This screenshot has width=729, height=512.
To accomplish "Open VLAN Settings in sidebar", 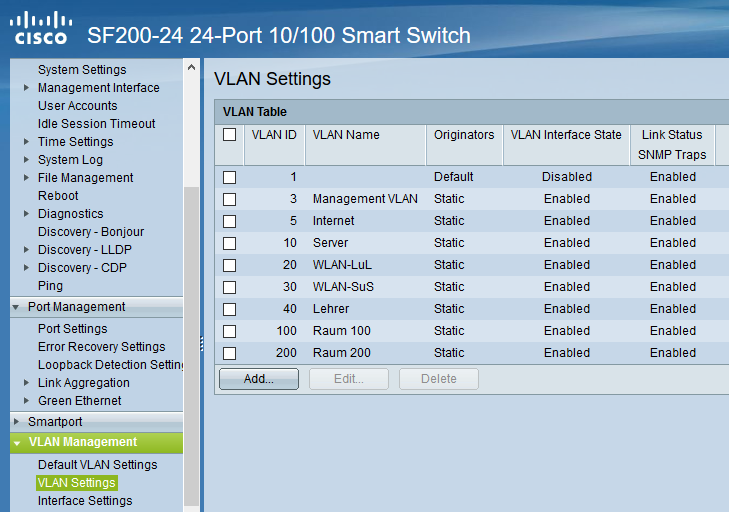I will pos(77,483).
